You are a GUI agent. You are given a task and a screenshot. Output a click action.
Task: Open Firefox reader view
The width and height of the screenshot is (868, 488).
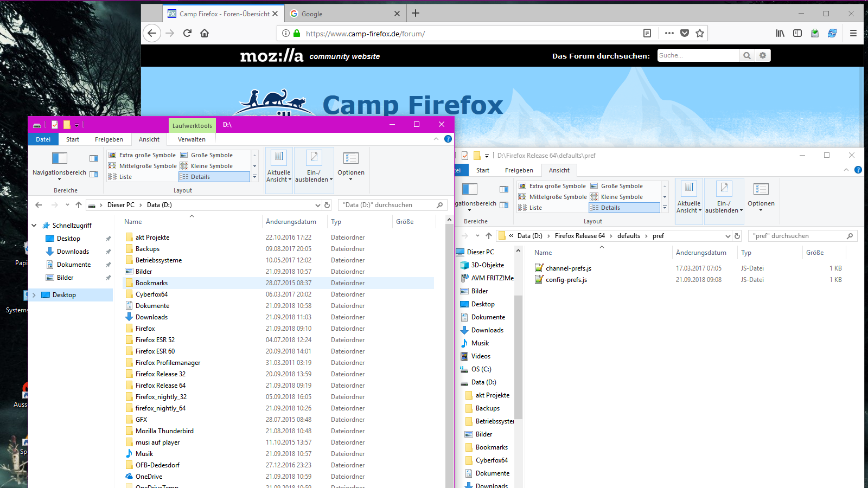click(x=647, y=33)
